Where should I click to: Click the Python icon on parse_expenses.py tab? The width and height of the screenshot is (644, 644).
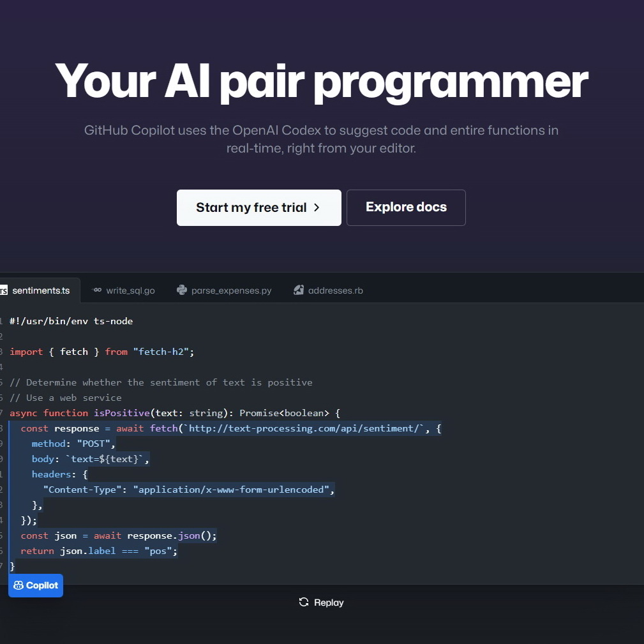181,290
